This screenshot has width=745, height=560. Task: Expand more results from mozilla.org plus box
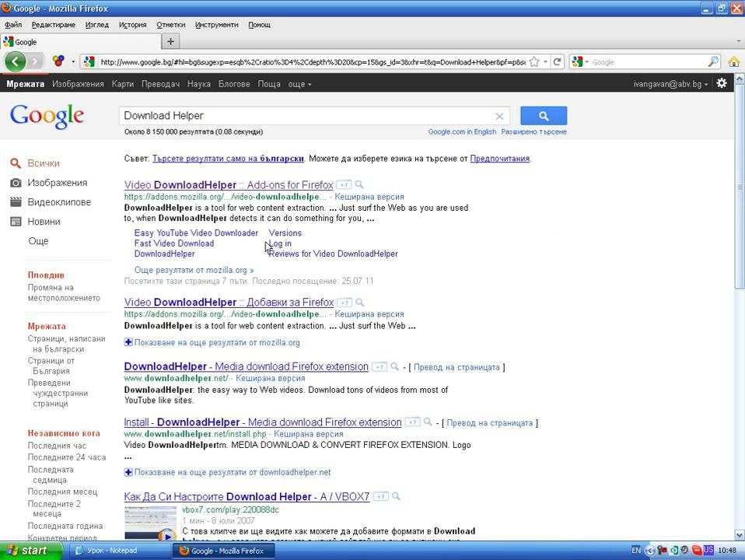tap(128, 342)
